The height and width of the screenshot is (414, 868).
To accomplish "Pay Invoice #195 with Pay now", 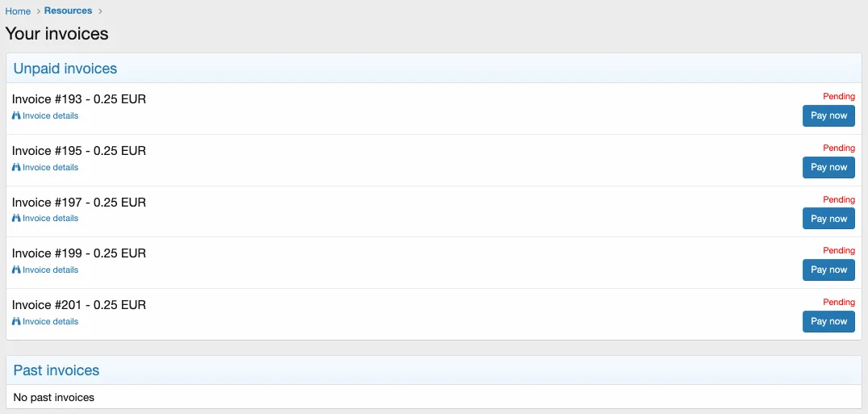I will coord(828,167).
